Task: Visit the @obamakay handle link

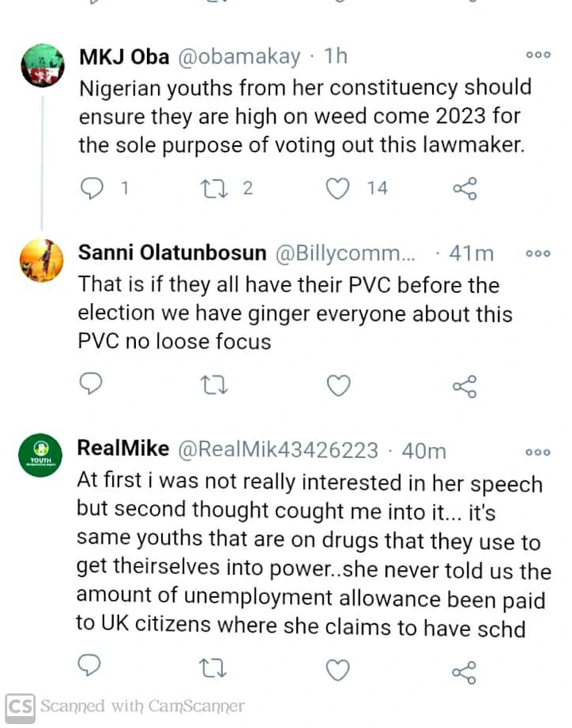Action: tap(239, 56)
